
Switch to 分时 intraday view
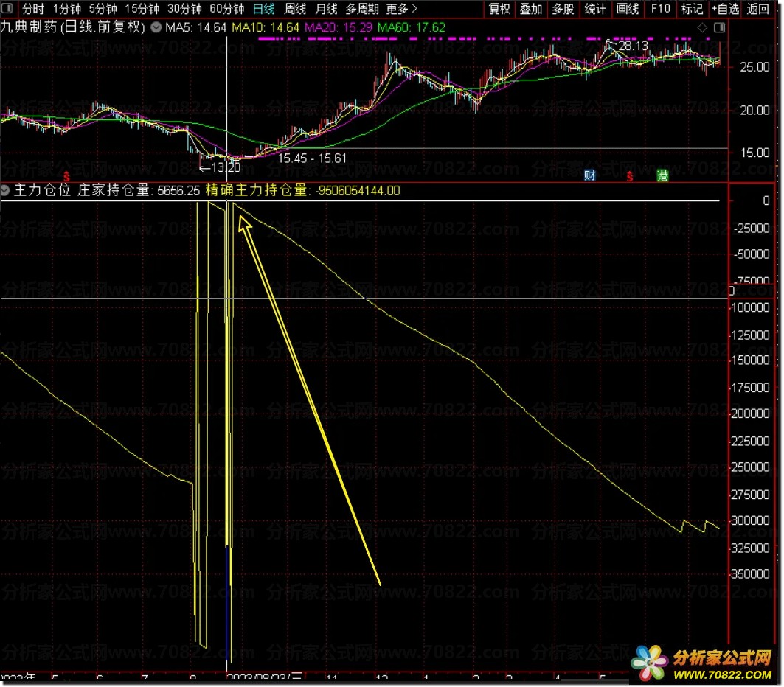[33, 9]
